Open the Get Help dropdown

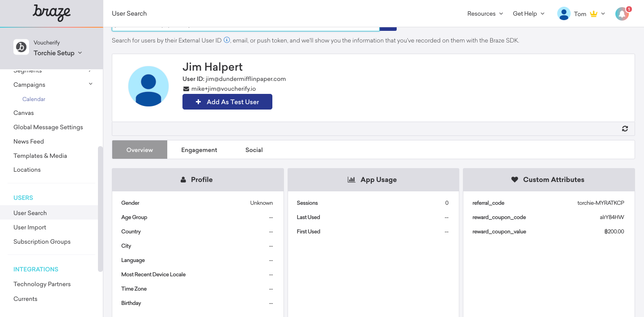point(529,14)
